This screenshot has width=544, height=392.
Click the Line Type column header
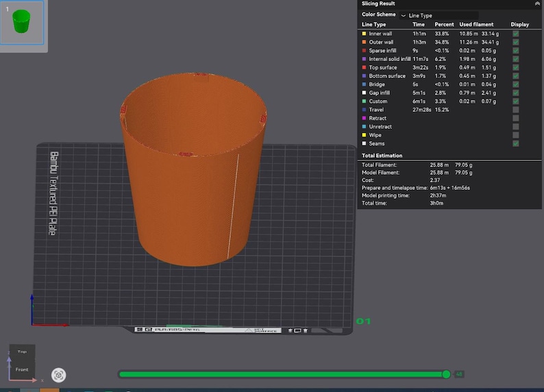point(373,24)
